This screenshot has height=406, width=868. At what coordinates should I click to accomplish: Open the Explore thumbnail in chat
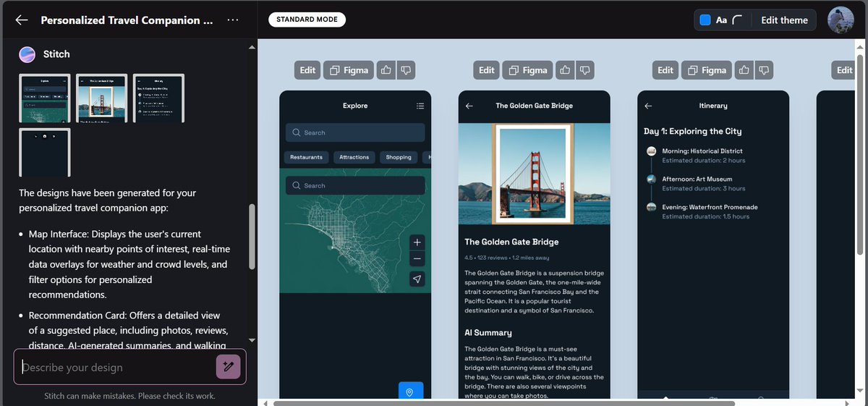tap(45, 98)
